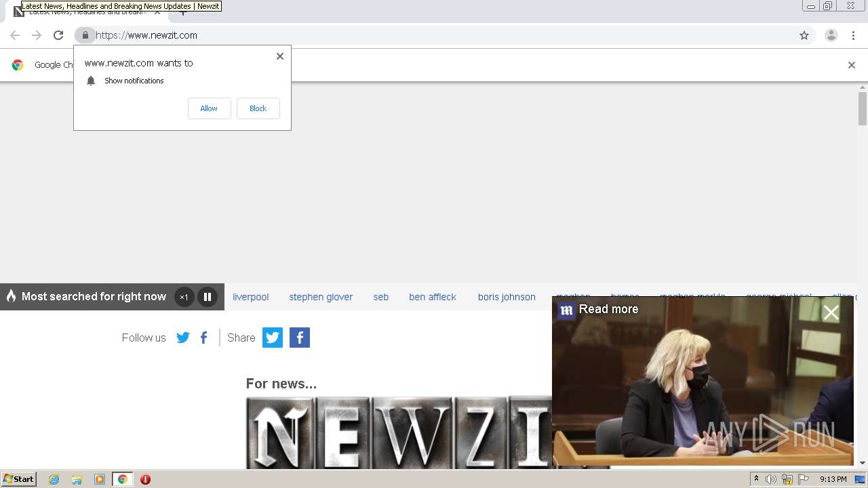The width and height of the screenshot is (868, 488).
Task: Open the boris johnson trending search
Action: [507, 297]
